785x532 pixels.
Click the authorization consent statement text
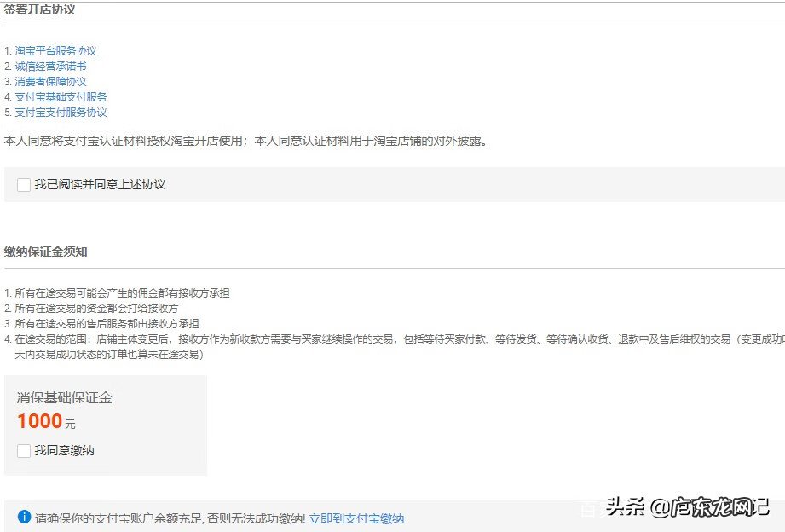click(247, 141)
